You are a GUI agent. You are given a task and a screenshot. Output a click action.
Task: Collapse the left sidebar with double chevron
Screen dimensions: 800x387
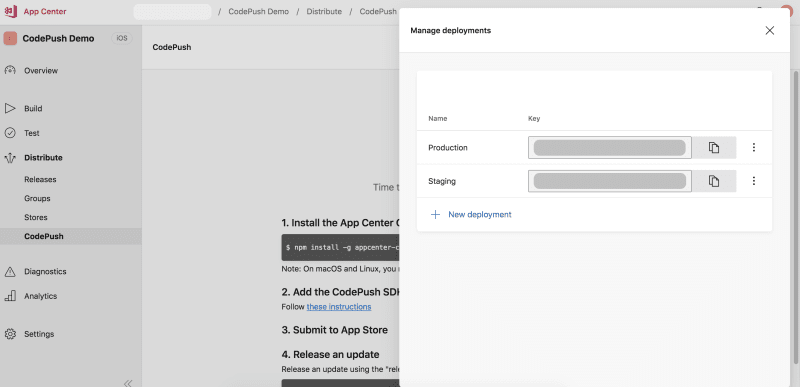point(128,383)
